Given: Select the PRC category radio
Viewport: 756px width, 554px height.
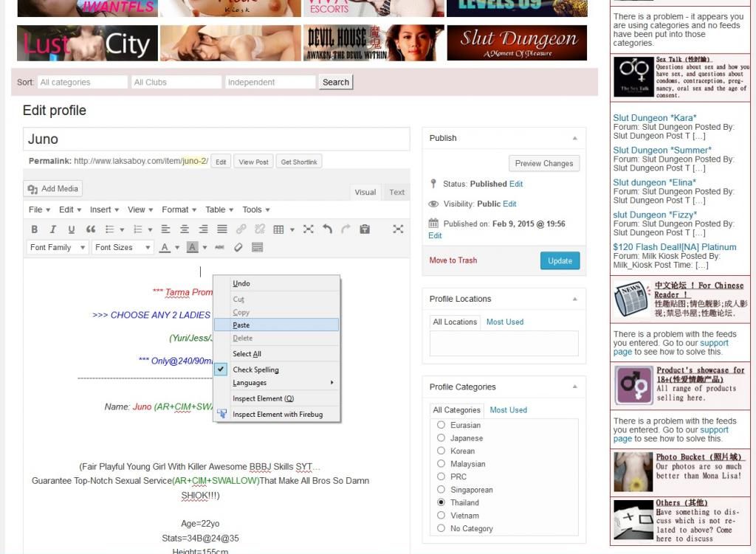Looking at the screenshot, I should coord(441,477).
